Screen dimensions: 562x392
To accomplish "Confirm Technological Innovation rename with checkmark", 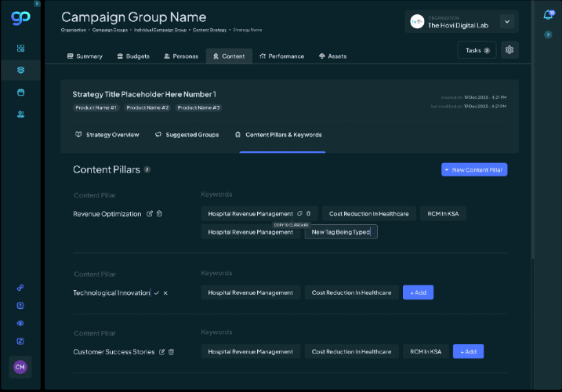I will [157, 292].
